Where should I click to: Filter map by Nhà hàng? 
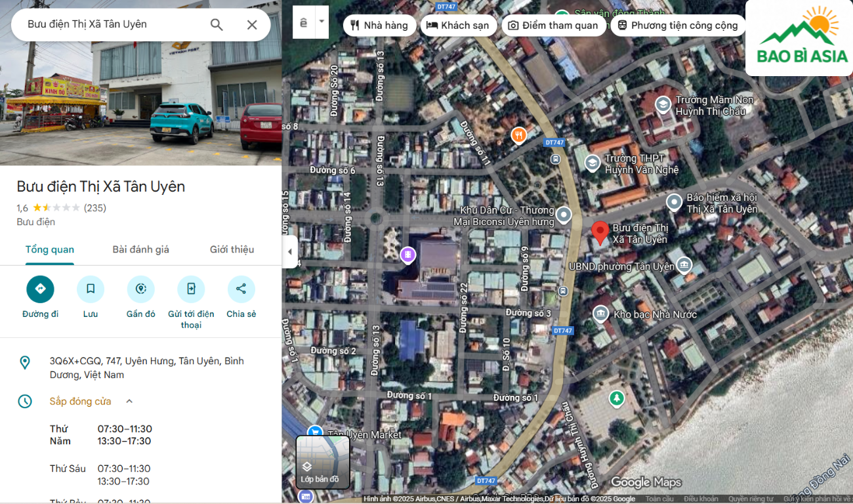coord(379,26)
